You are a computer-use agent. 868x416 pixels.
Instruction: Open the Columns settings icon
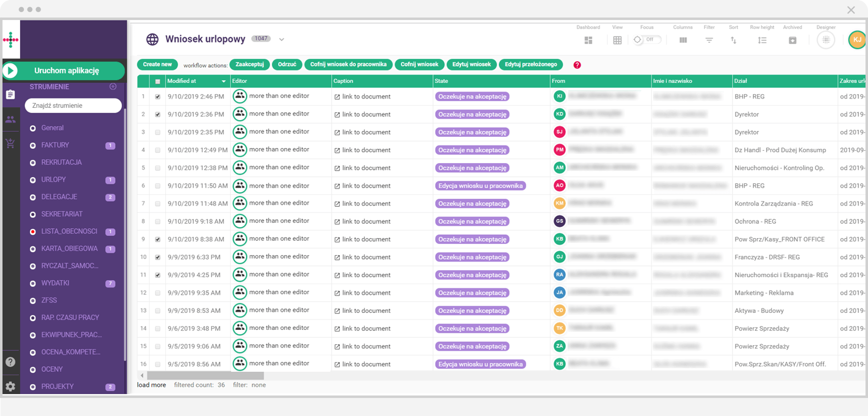(682, 40)
